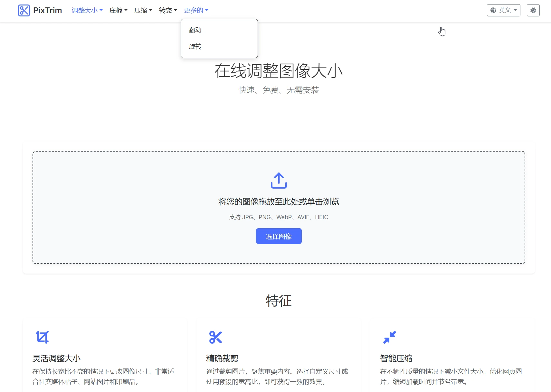Open the 转变 dropdown menu

(x=168, y=10)
